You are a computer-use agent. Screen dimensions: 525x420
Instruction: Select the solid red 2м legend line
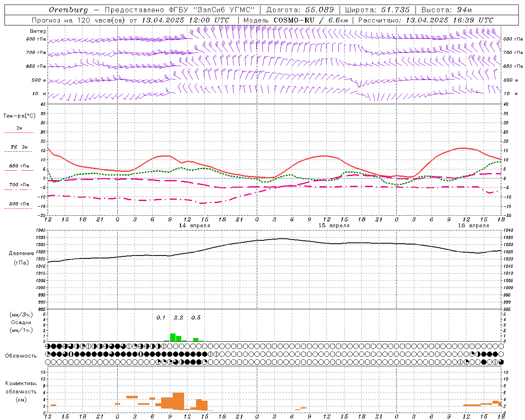(x=19, y=132)
